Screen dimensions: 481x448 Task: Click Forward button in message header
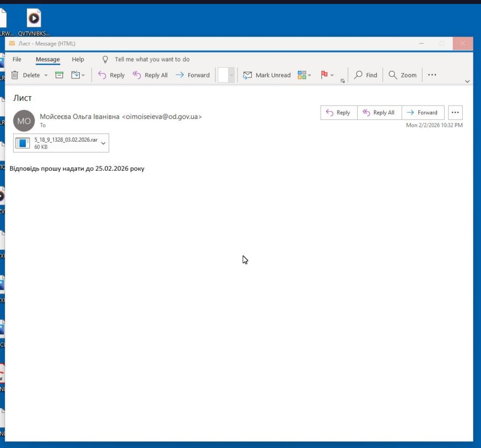click(423, 113)
